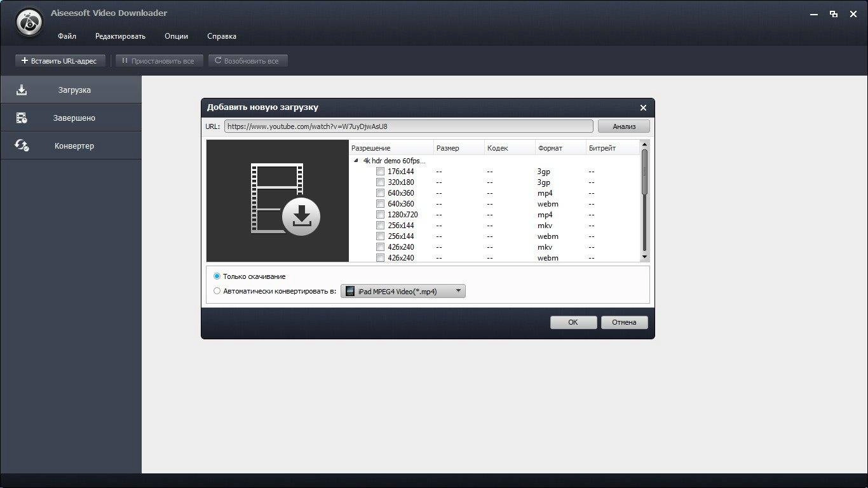The width and height of the screenshot is (868, 488).
Task: Confirm the dialog with OK
Action: (x=573, y=322)
